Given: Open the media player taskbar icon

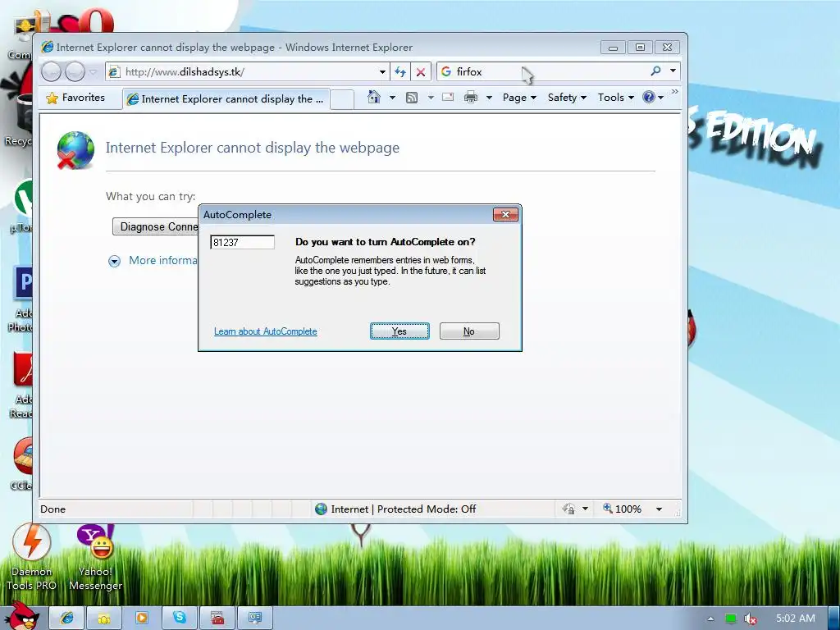Looking at the screenshot, I should (x=142, y=618).
